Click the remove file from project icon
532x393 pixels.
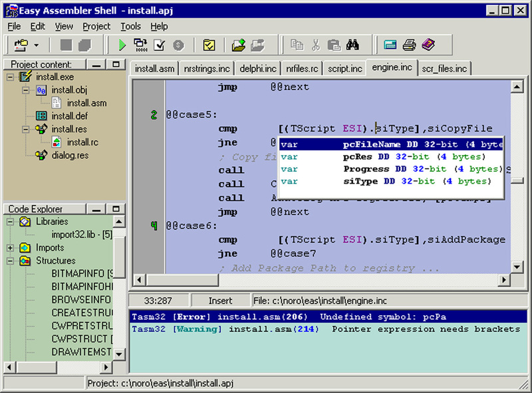pyautogui.click(x=258, y=45)
